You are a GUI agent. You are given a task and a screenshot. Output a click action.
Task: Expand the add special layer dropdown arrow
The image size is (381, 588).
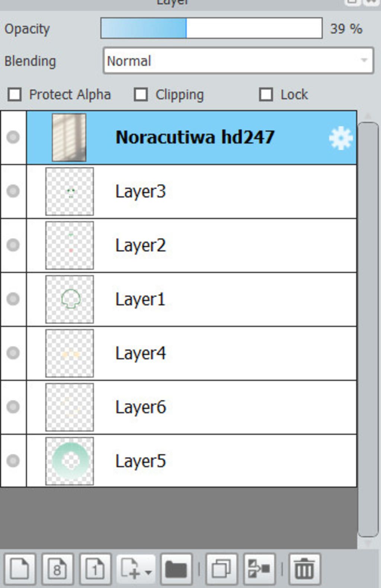pyautogui.click(x=148, y=572)
